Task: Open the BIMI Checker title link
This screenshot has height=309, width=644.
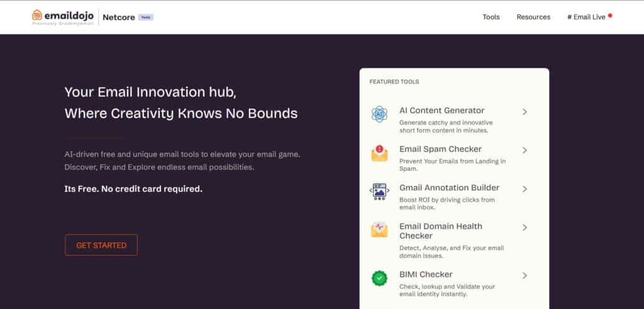Action: [426, 274]
